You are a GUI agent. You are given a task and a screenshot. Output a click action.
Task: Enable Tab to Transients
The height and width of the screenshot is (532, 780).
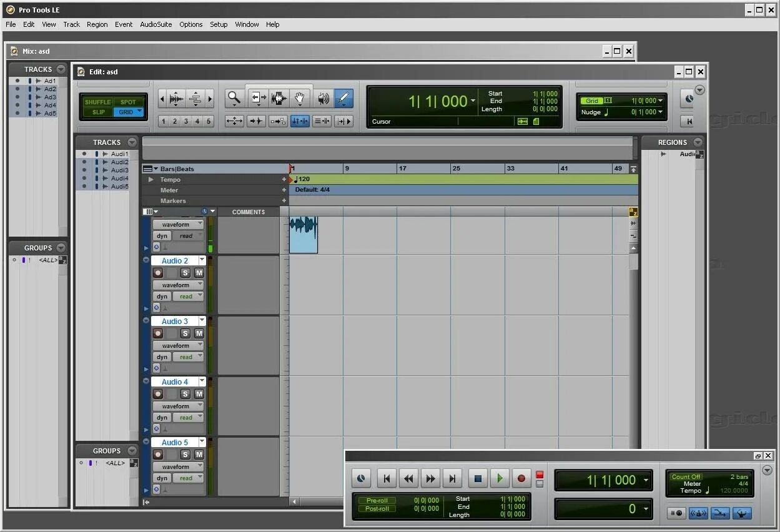click(256, 121)
